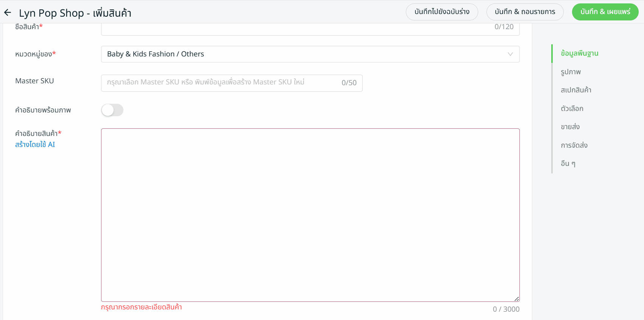The image size is (644, 320).
Task: Click the description textarea resize handle
Action: [516, 299]
